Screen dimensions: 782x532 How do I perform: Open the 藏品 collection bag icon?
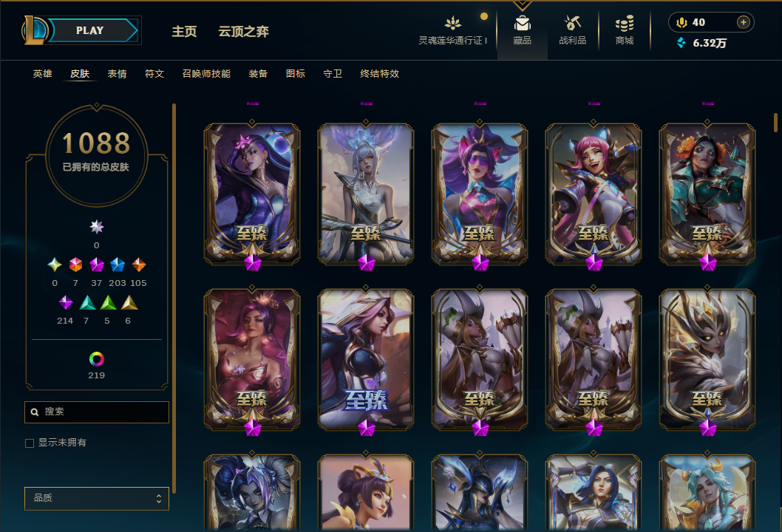click(x=522, y=24)
